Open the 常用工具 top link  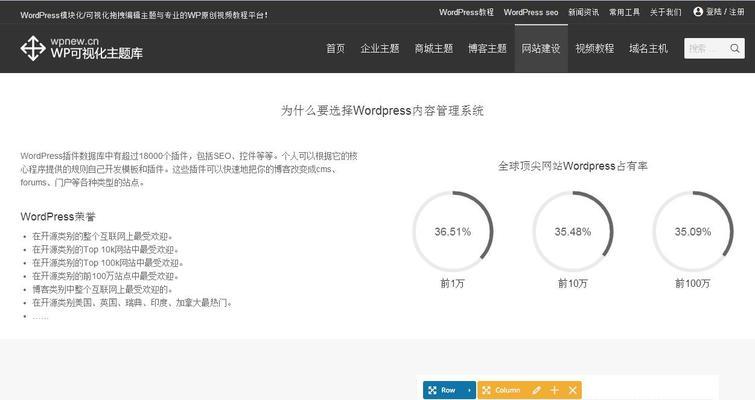pos(625,12)
